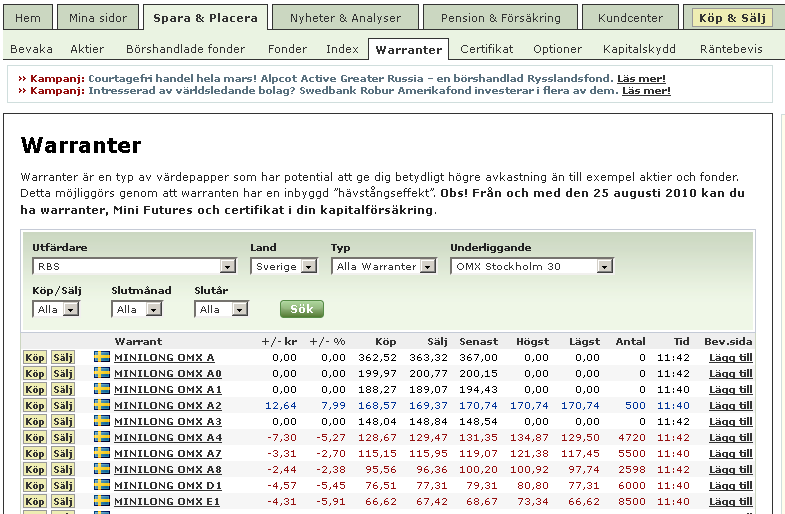This screenshot has height=514, width=785.
Task: Click the Högst value 134,87
Action: coord(530,437)
